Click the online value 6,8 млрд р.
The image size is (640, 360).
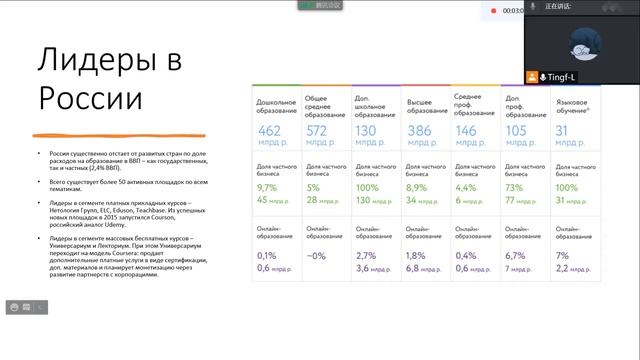(423, 269)
